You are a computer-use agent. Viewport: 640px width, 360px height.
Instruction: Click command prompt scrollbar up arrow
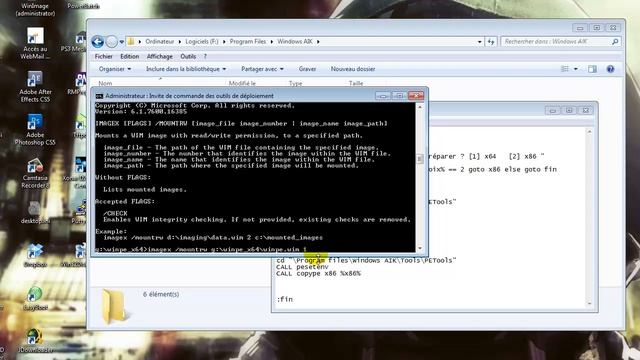(x=420, y=107)
